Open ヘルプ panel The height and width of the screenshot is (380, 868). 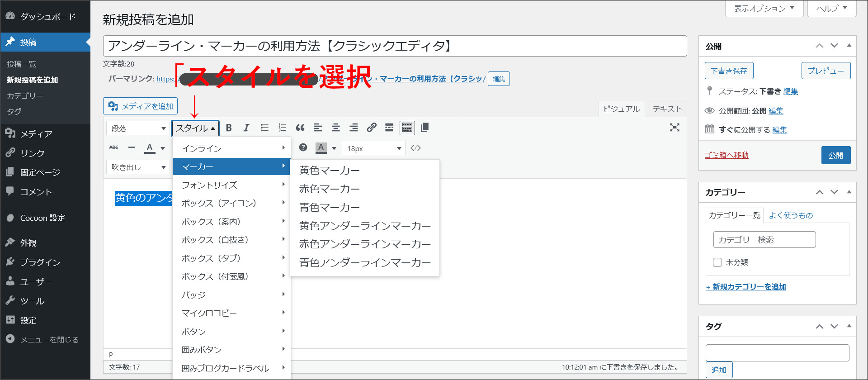click(832, 8)
